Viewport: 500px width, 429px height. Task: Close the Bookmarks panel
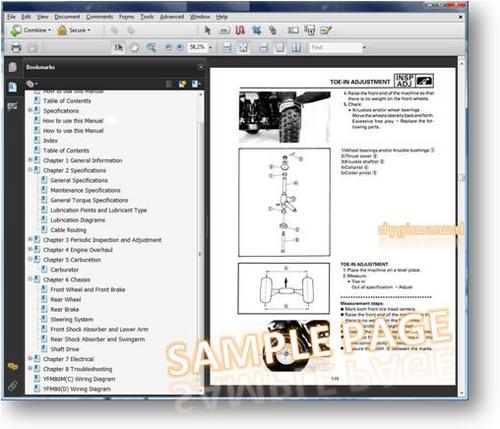(x=201, y=67)
